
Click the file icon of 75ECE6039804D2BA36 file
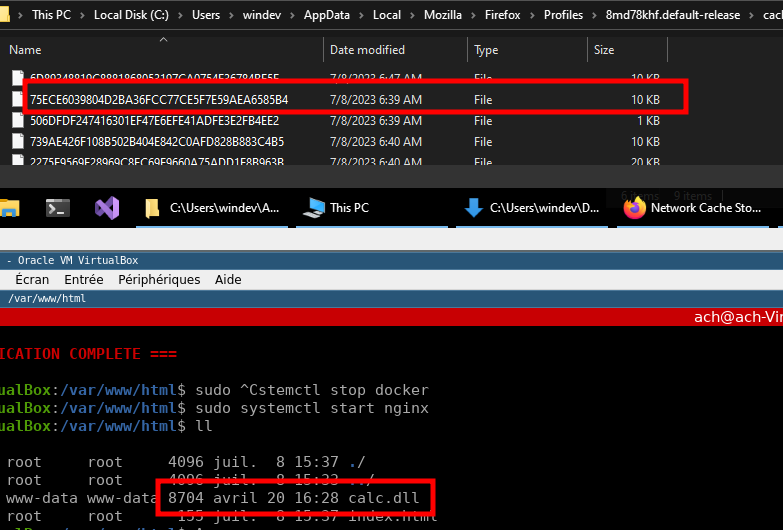(x=17, y=99)
